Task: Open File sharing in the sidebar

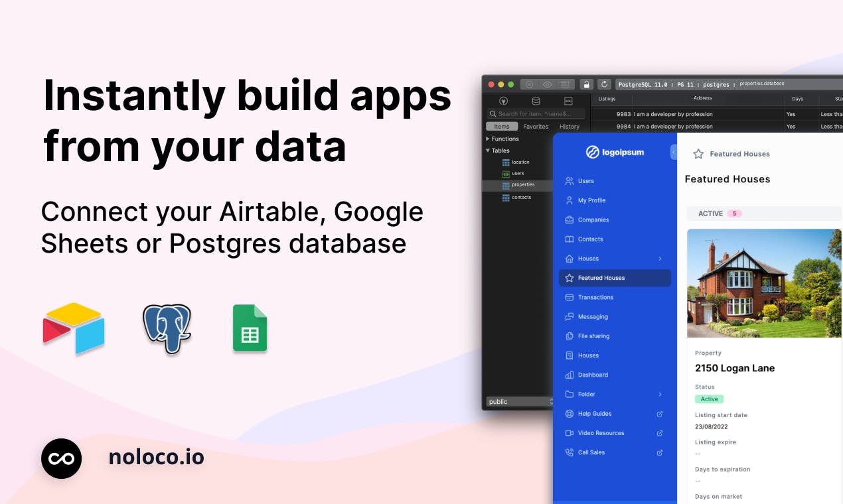Action: (x=615, y=336)
